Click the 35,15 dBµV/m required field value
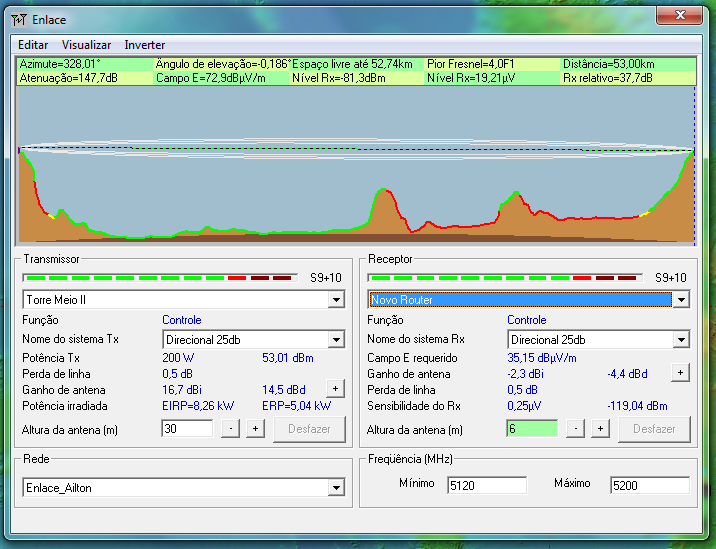 [x=542, y=358]
